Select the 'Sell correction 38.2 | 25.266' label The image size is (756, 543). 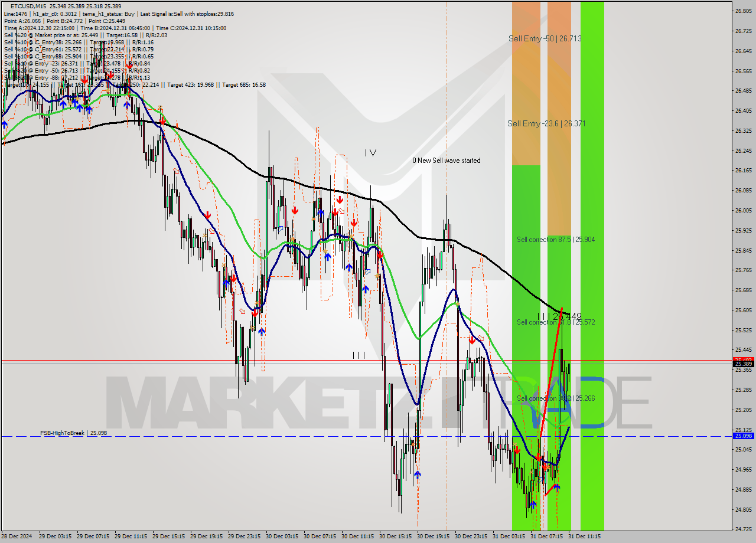[556, 398]
